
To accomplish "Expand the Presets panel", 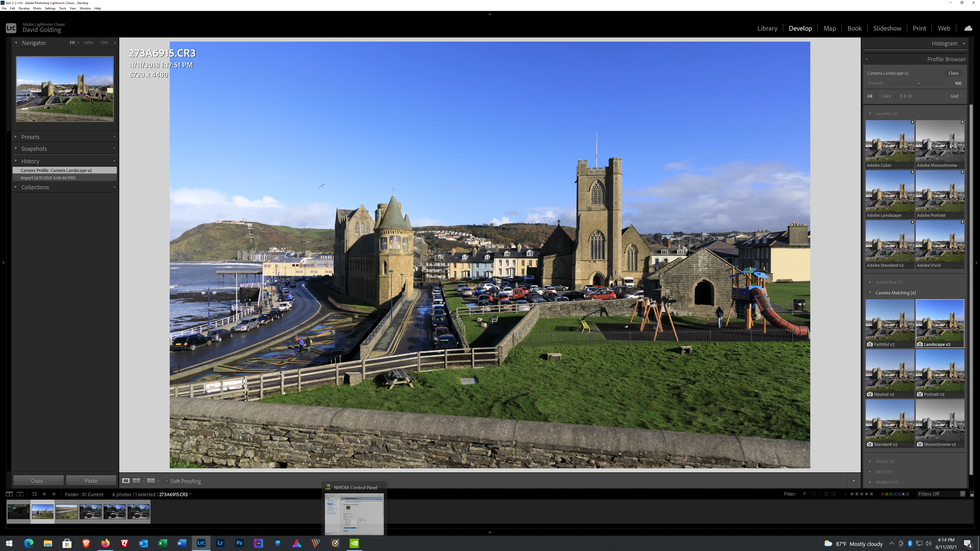I will pyautogui.click(x=30, y=137).
